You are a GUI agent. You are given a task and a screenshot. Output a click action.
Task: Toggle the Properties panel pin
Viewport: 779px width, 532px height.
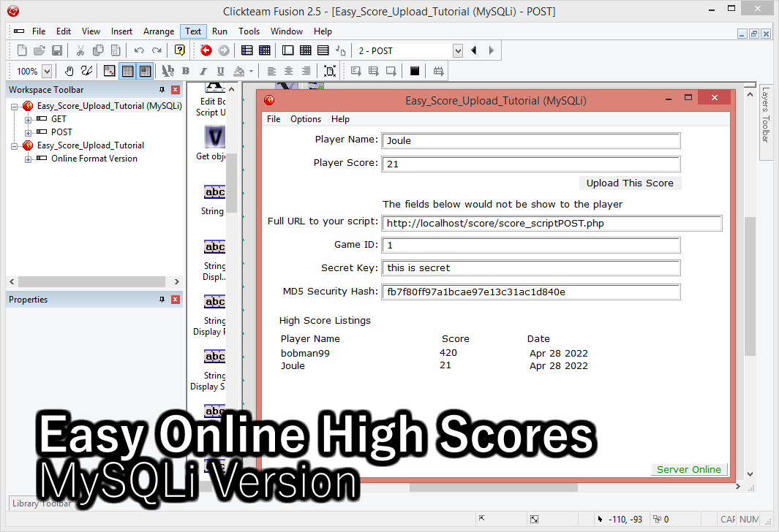[x=162, y=300]
